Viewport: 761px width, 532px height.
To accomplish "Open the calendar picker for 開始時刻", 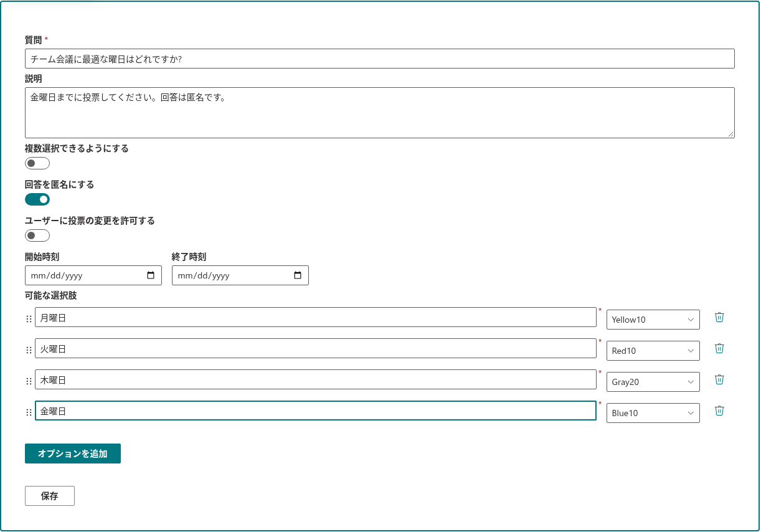I will pos(151,275).
